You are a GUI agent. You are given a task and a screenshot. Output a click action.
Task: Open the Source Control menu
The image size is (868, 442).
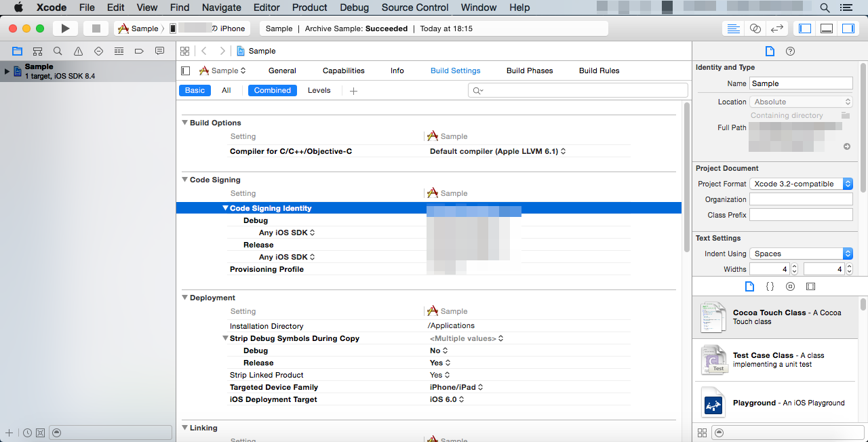[415, 7]
